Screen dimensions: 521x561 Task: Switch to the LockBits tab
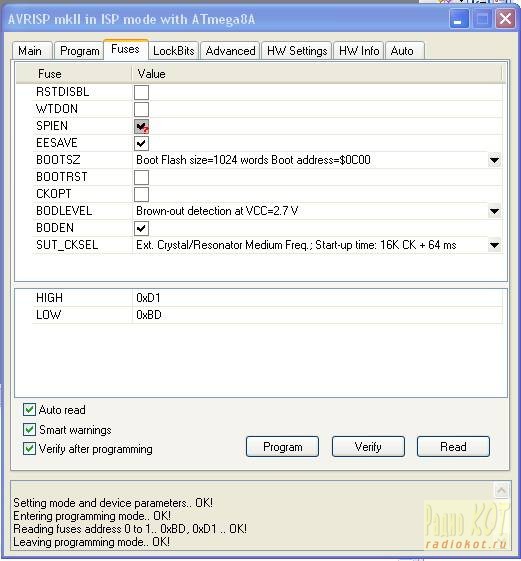pyautogui.click(x=174, y=51)
